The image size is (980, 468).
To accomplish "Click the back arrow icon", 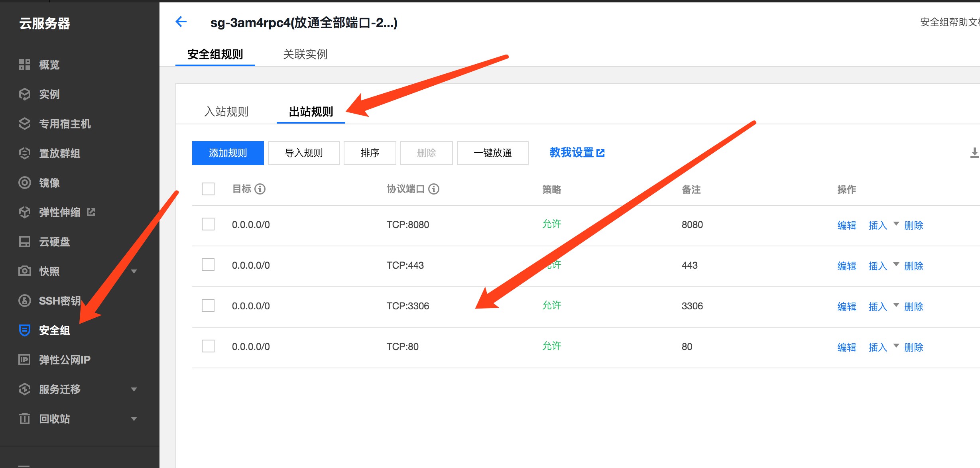I will [x=181, y=22].
